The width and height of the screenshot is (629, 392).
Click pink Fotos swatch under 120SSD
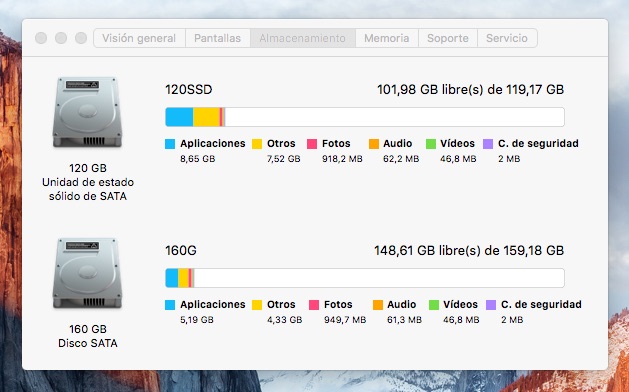[312, 144]
